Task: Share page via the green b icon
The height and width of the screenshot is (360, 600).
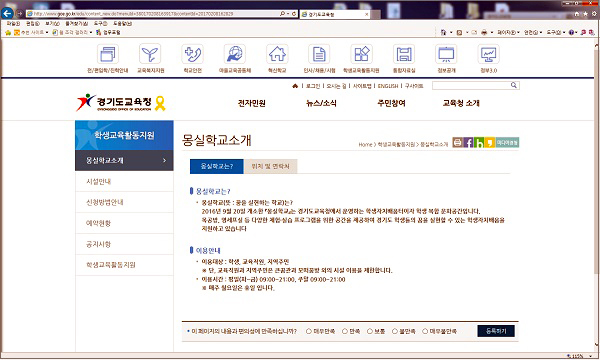Action: [479, 142]
